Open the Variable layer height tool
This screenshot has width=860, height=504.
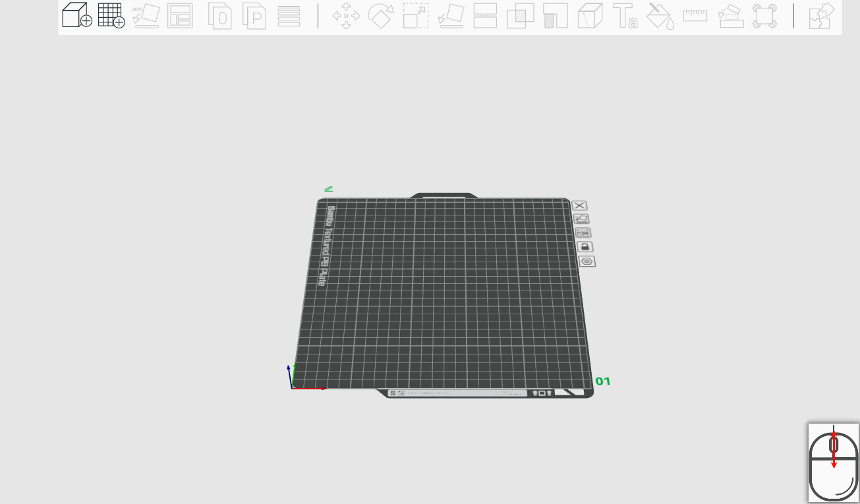[289, 15]
